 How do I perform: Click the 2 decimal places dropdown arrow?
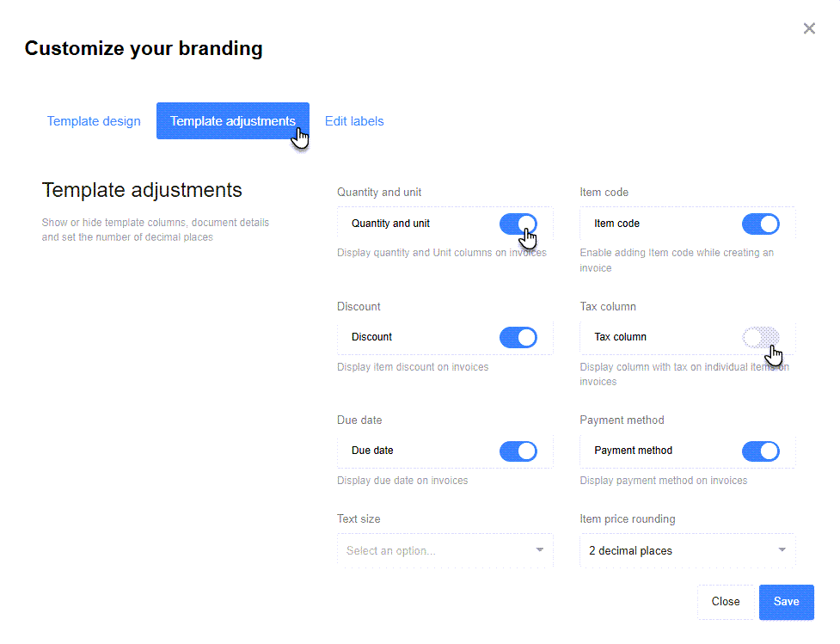tap(782, 550)
